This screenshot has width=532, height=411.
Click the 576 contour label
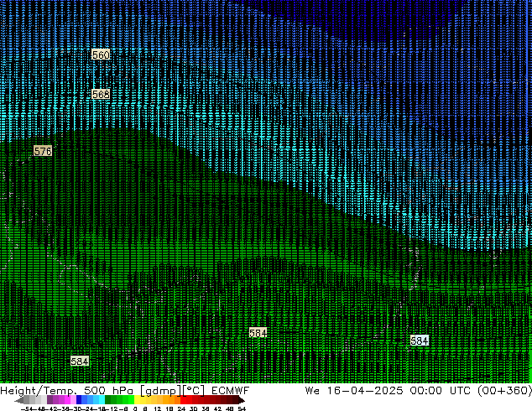point(43,151)
